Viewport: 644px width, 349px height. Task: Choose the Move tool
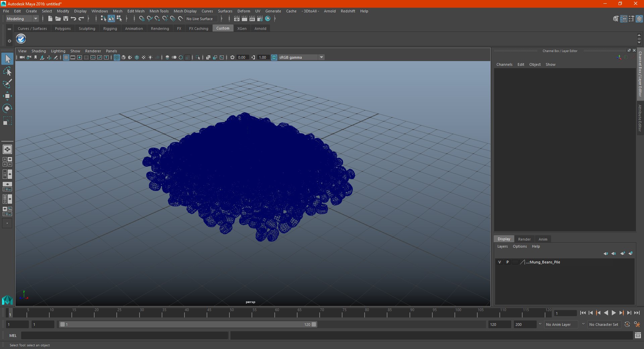7,96
